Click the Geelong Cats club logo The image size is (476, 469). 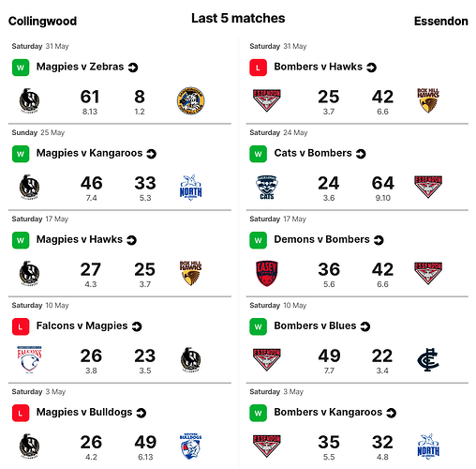(267, 187)
